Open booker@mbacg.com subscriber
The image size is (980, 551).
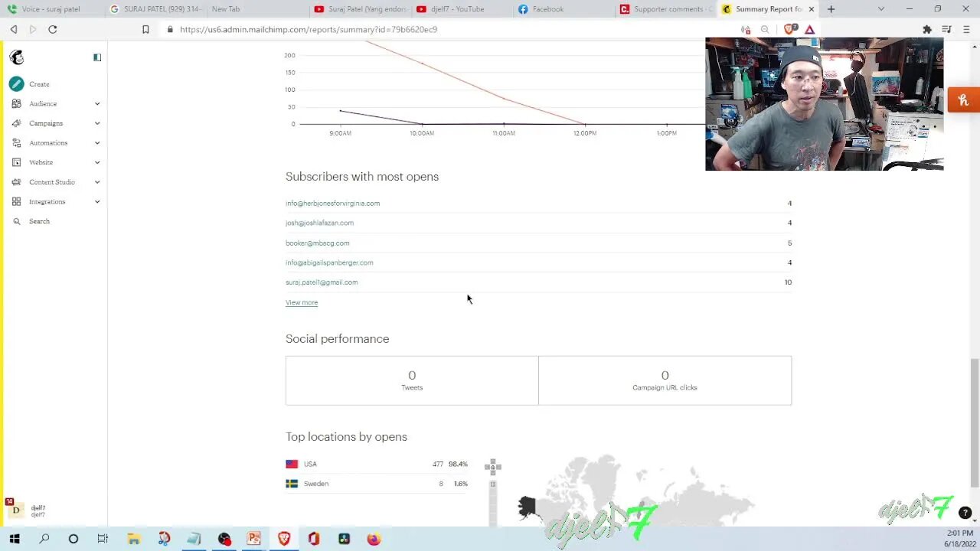point(317,243)
